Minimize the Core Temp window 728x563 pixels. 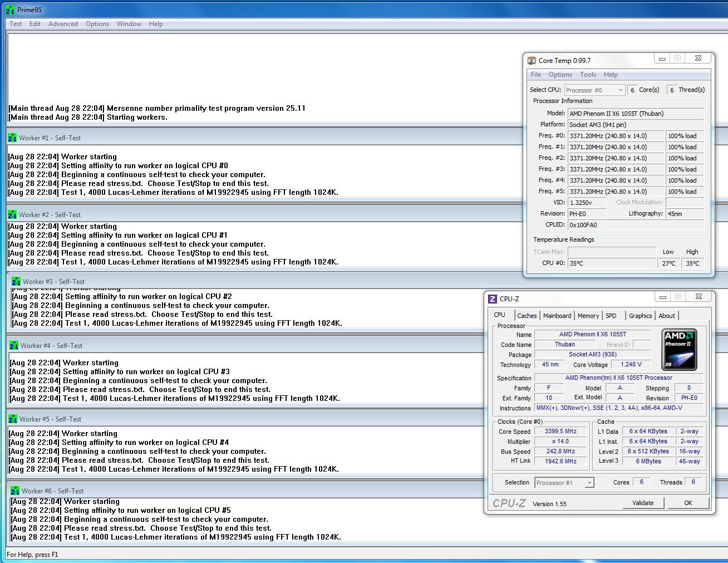[662, 58]
